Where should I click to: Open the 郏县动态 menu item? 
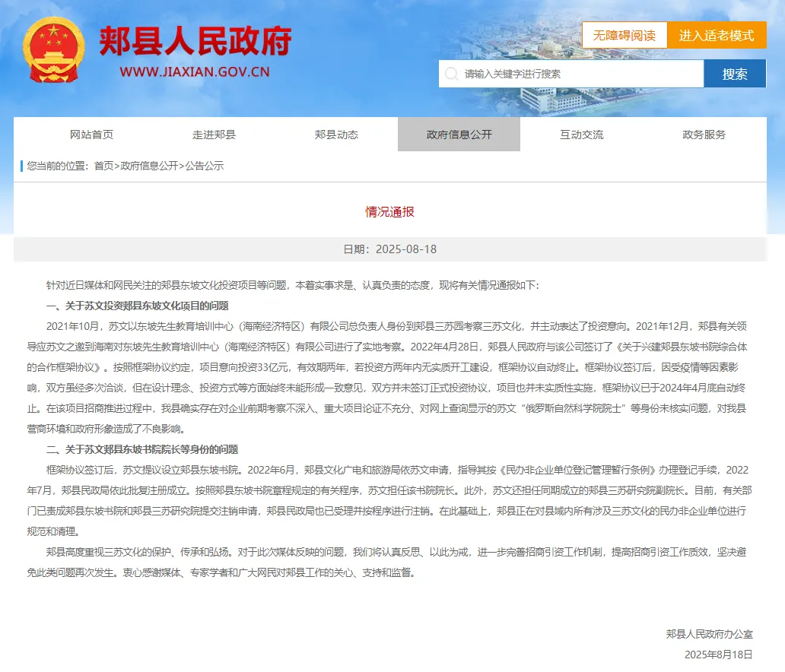click(x=336, y=134)
